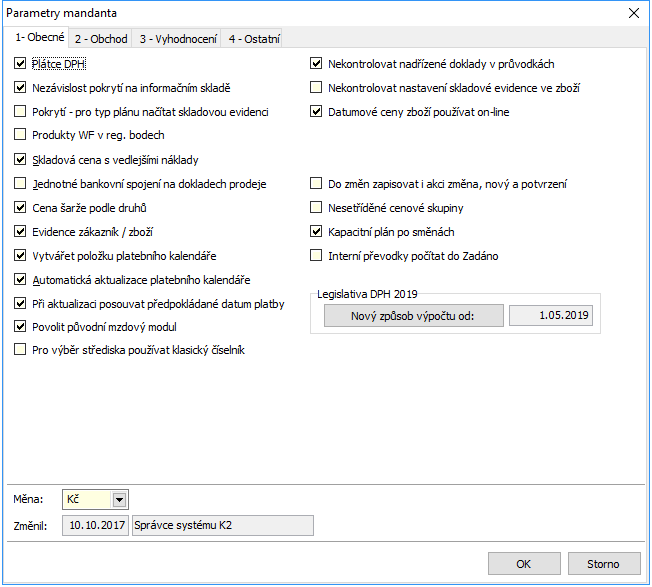The height and width of the screenshot is (587, 652).
Task: Close the Parametry mandanta dialog
Action: pos(634,13)
